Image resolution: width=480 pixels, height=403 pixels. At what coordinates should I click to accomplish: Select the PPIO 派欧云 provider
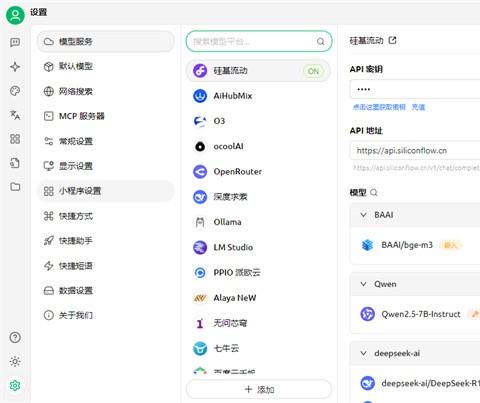point(258,273)
